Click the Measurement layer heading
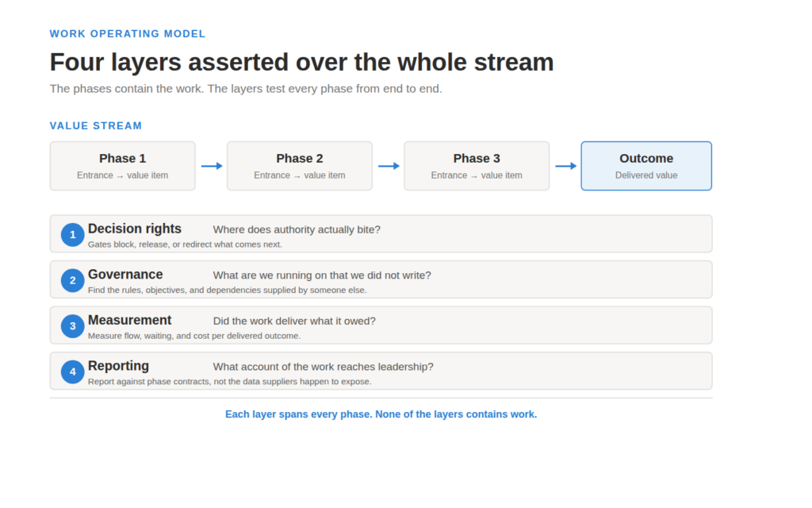 click(x=129, y=320)
